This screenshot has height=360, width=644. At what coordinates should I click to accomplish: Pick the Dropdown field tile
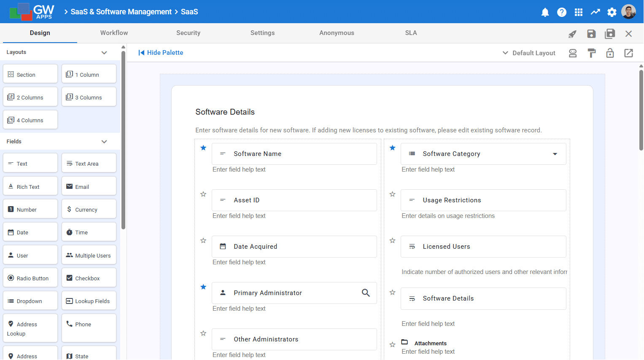point(30,301)
